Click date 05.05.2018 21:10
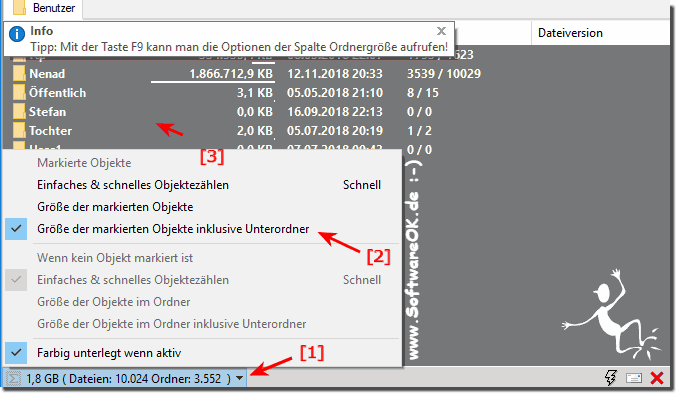677x394 pixels. [x=335, y=93]
